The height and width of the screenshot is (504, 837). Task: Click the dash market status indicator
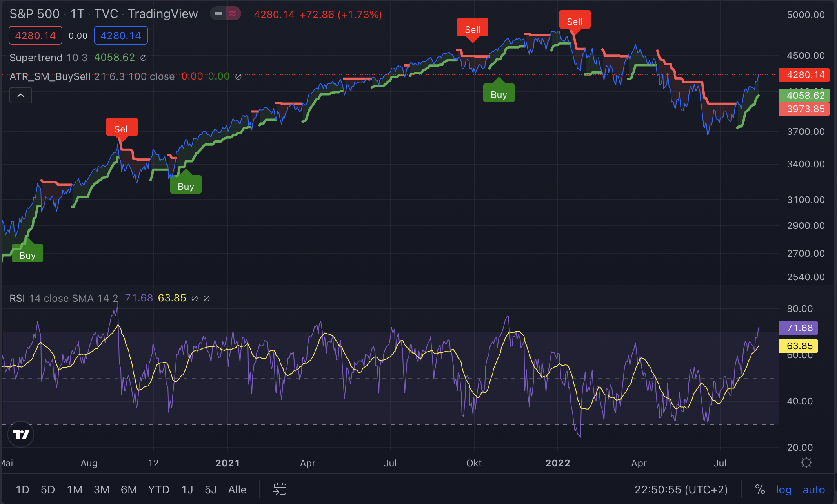218,14
